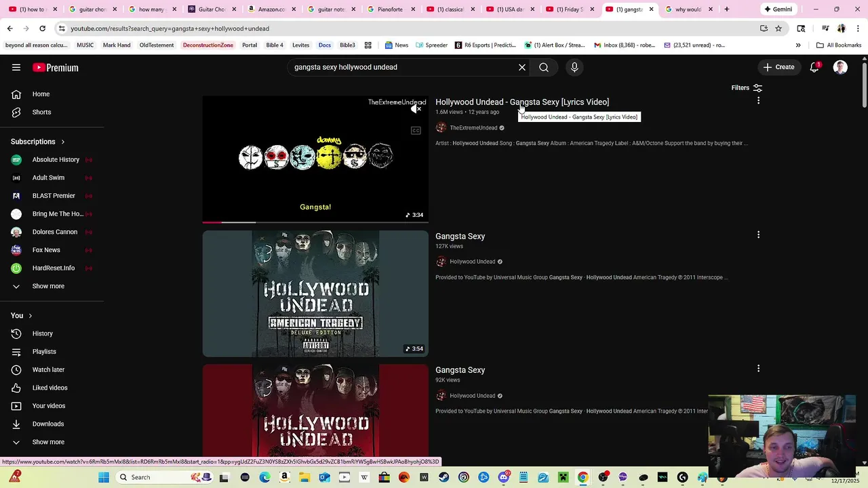Clear the search box with X
This screenshot has width=868, height=488.
(x=522, y=67)
